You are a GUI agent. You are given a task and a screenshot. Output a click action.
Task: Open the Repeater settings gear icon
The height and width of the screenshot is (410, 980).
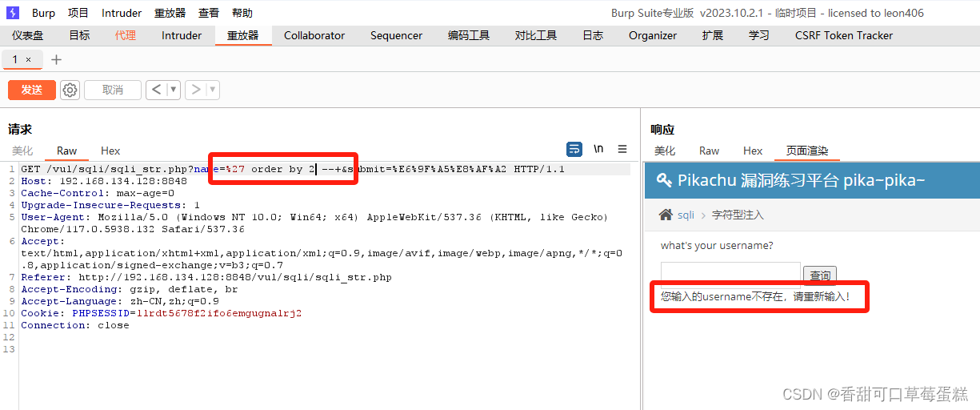tap(70, 90)
